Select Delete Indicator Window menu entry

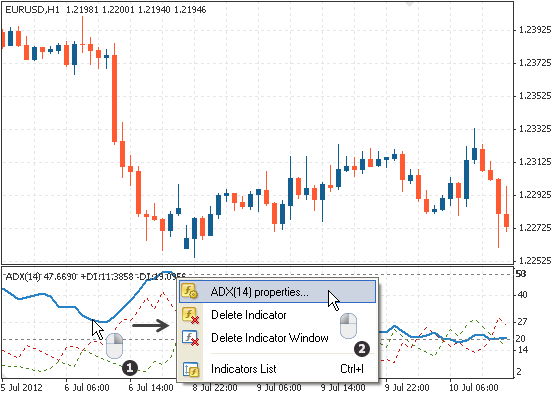pyautogui.click(x=270, y=338)
